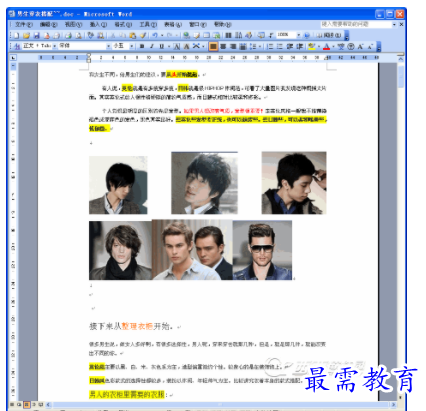Toggle italic formatting
The width and height of the screenshot is (426, 411).
pos(152,46)
